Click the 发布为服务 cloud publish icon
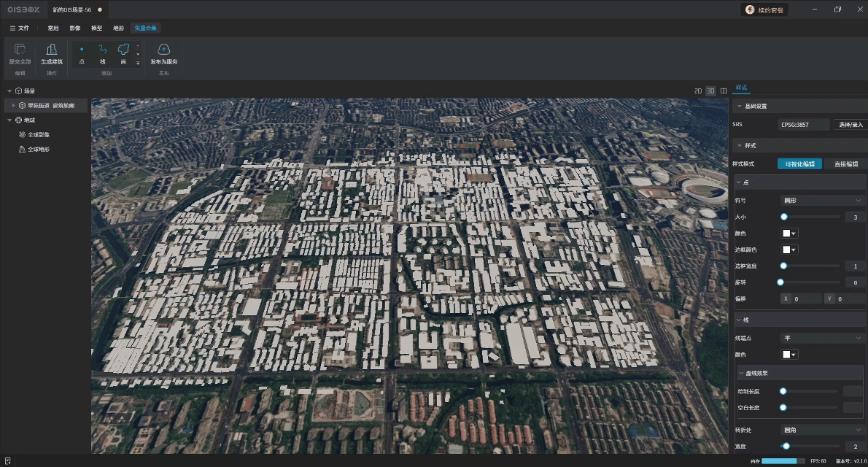Viewport: 868px width, 467px height. click(164, 50)
